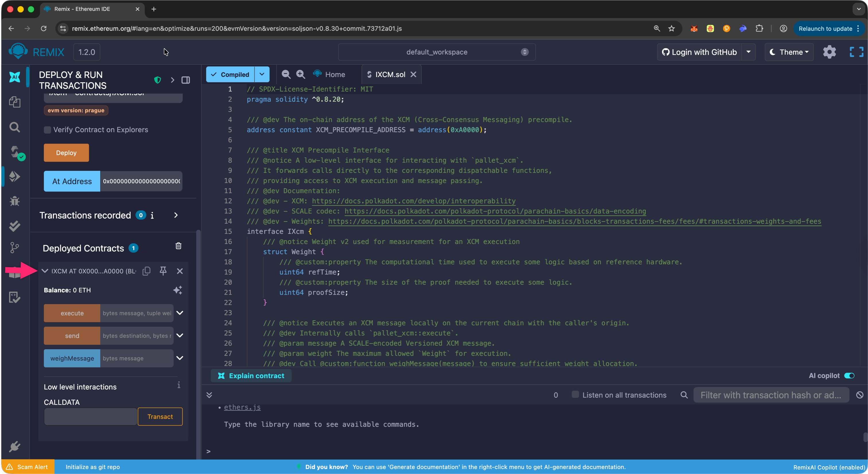868x474 pixels.
Task: Open the Search in files sidebar icon
Action: point(14,127)
